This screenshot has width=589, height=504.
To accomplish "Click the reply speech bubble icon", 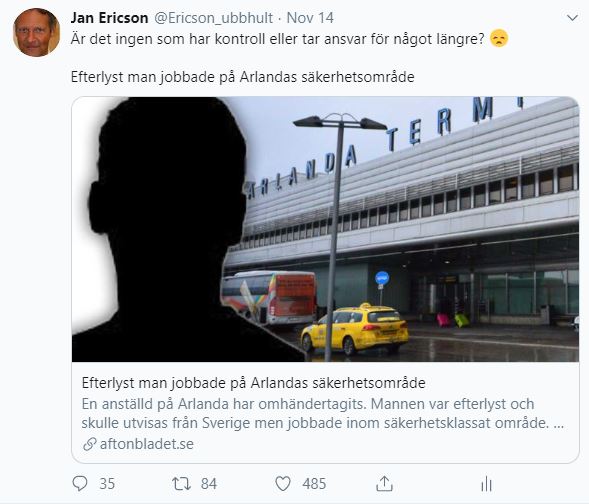I will point(80,483).
